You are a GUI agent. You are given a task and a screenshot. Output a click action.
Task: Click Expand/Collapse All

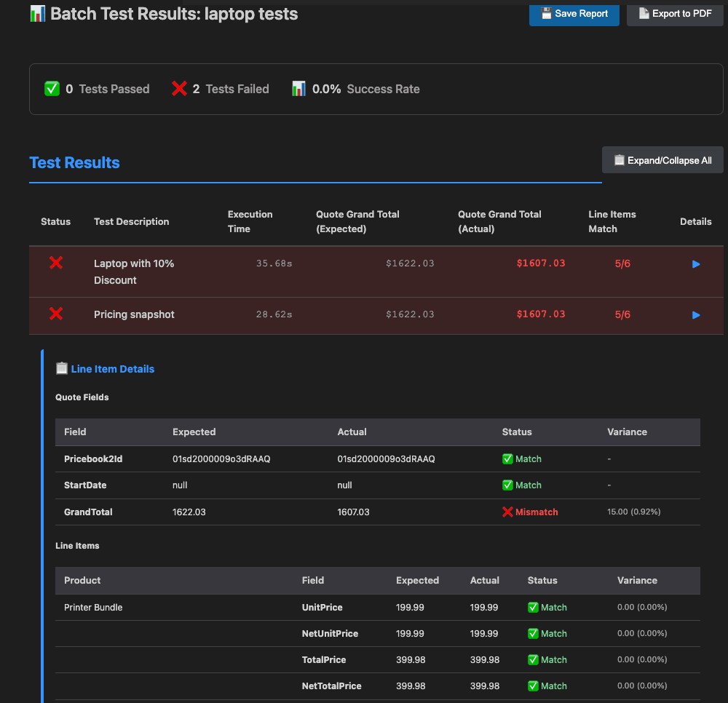662,159
